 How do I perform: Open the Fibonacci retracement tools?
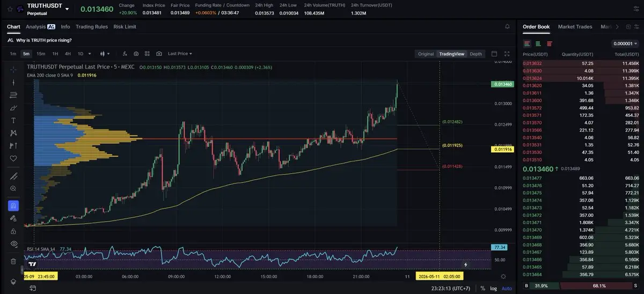(13, 95)
